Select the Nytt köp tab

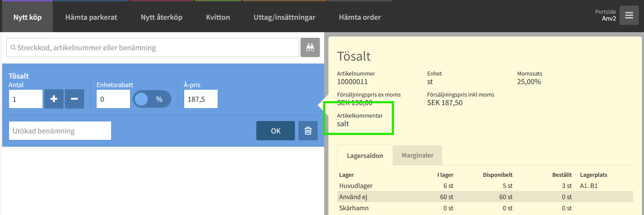point(27,17)
